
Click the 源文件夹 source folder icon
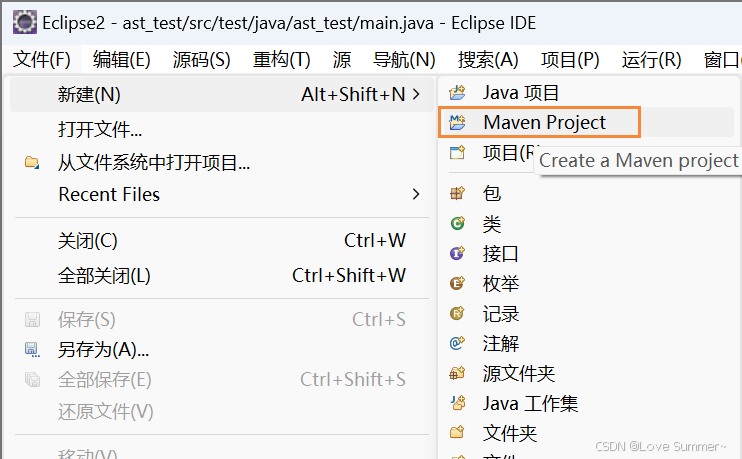457,373
